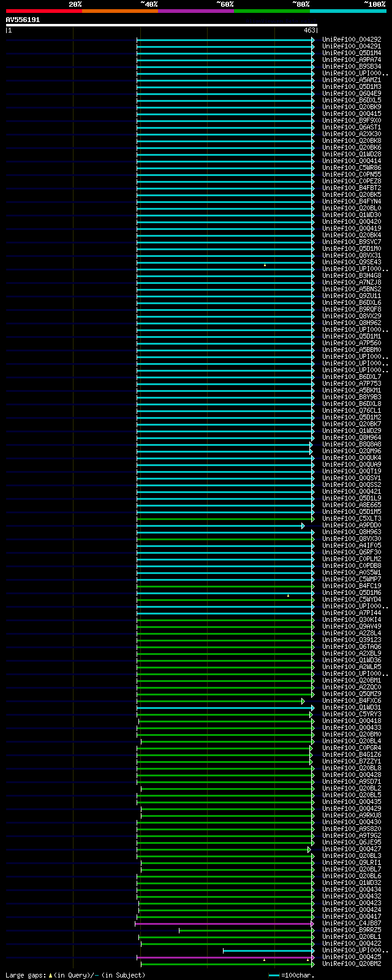Open the UniRef100_B9SB34 hit label

click(x=352, y=67)
